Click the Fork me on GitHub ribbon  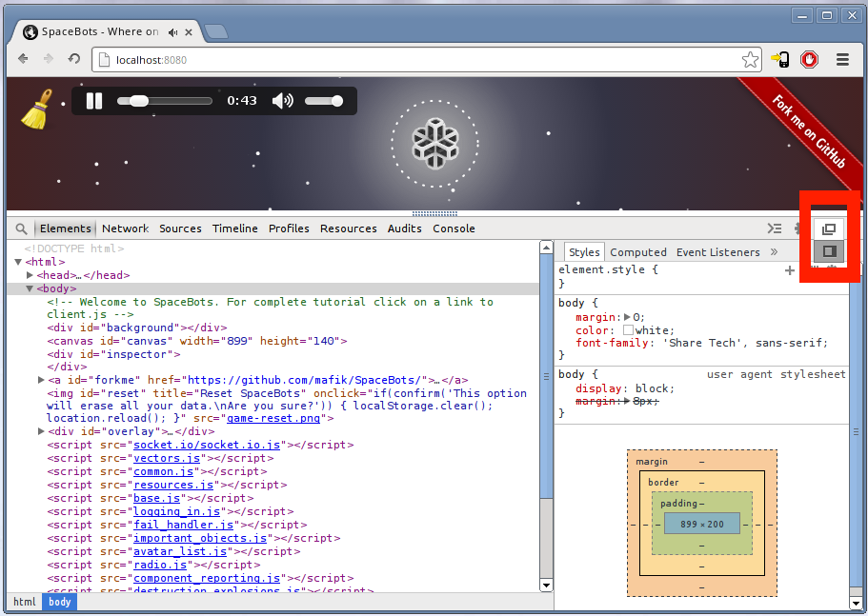pyautogui.click(x=808, y=131)
